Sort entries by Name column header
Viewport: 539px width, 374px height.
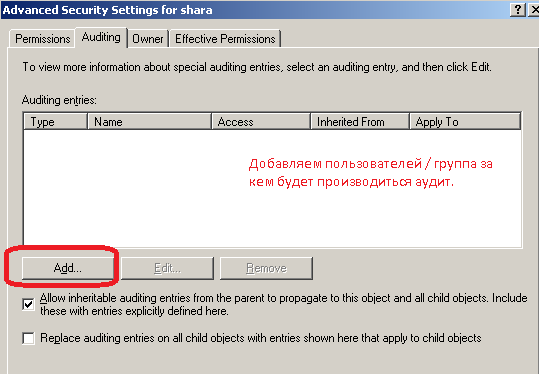[149, 122]
